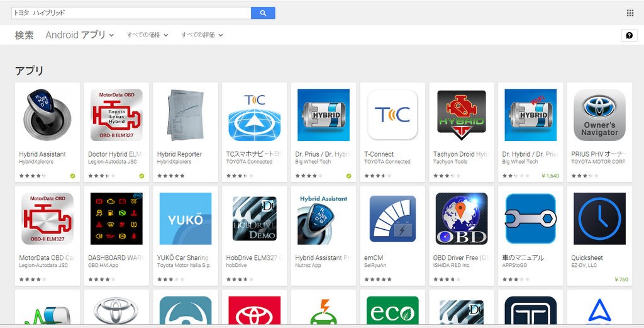Click the OBD.HM.App developer name
This screenshot has height=328, width=644.
click(103, 266)
